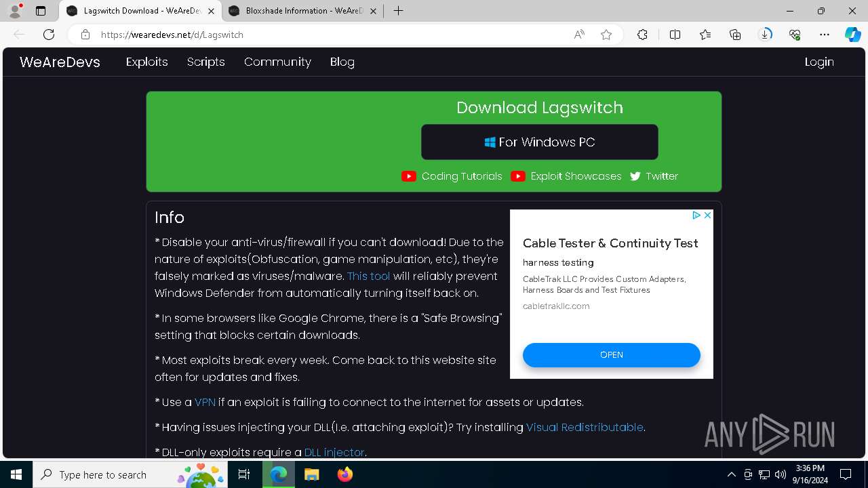Open cabletrakllc.com ad link
This screenshot has height=488, width=868.
556,306
